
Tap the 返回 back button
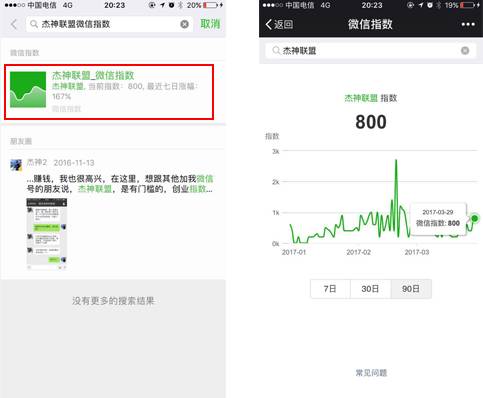[279, 24]
